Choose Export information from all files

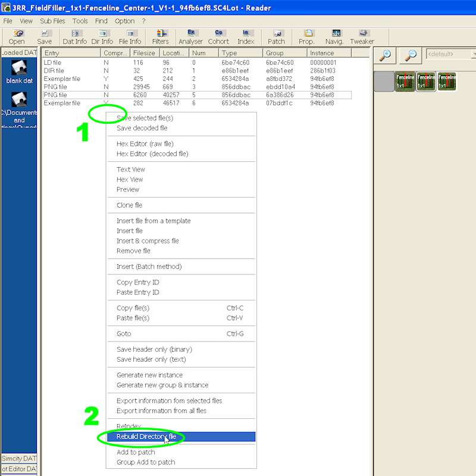181,411
